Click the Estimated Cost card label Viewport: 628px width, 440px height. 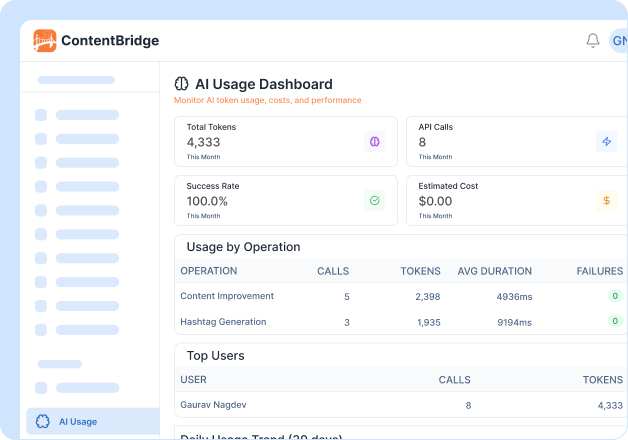click(x=448, y=186)
